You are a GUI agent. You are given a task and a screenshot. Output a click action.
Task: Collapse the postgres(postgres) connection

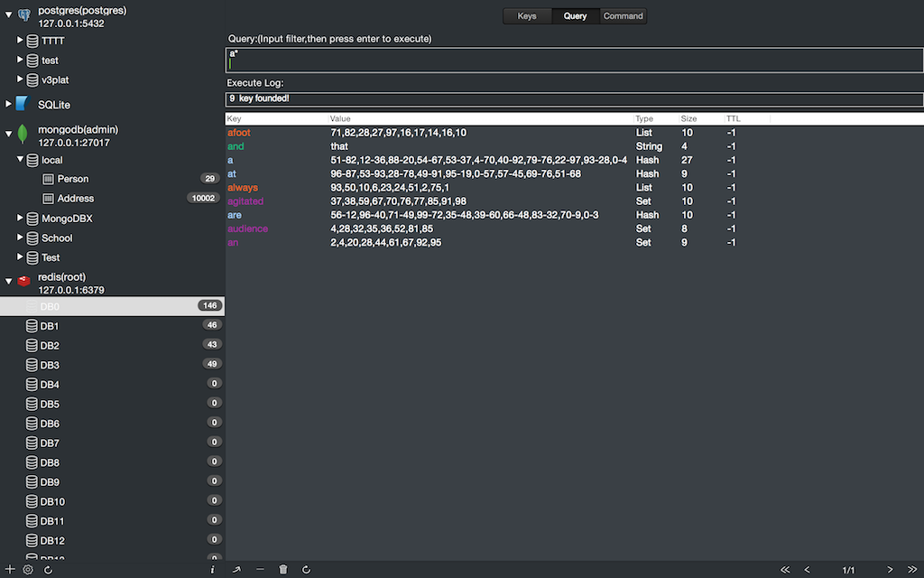(x=9, y=15)
